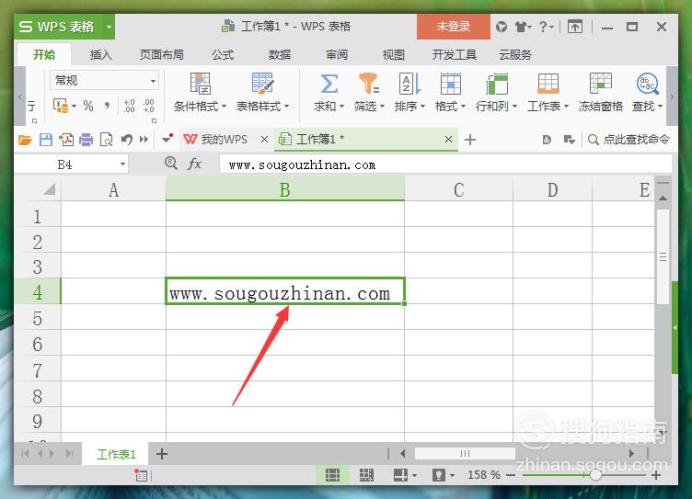The width and height of the screenshot is (692, 499).
Task: Open the 插入 ribbon tab
Action: click(101, 55)
